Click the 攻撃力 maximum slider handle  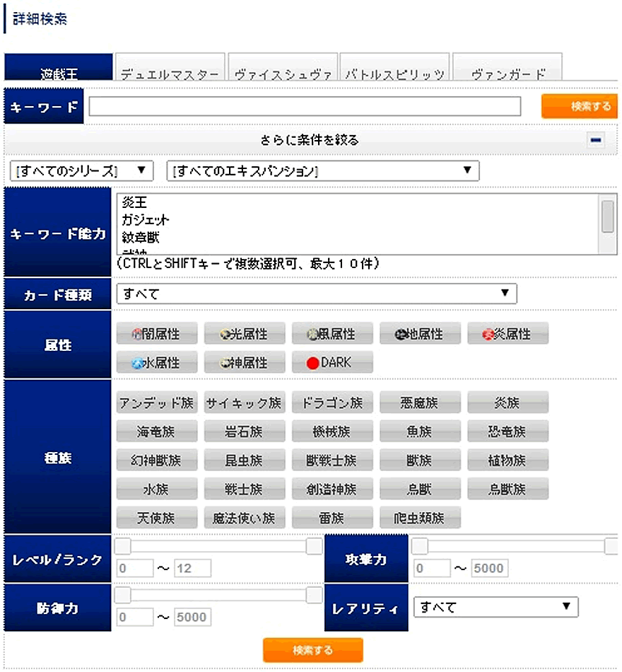coord(612,546)
